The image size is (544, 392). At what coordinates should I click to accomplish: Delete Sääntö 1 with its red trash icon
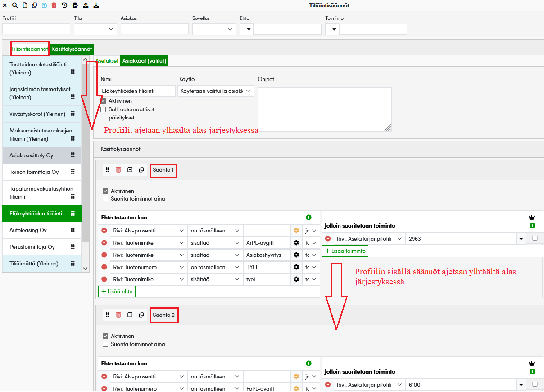(x=118, y=170)
